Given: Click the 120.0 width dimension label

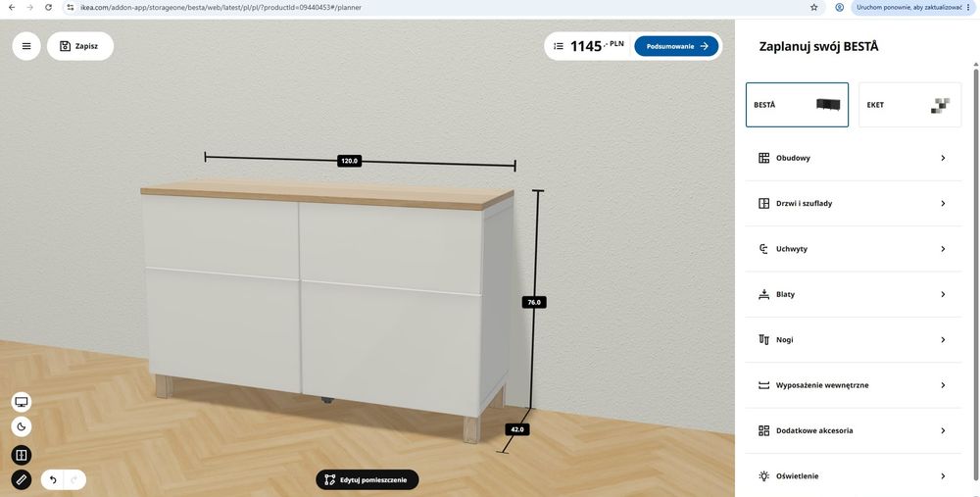Looking at the screenshot, I should [349, 161].
